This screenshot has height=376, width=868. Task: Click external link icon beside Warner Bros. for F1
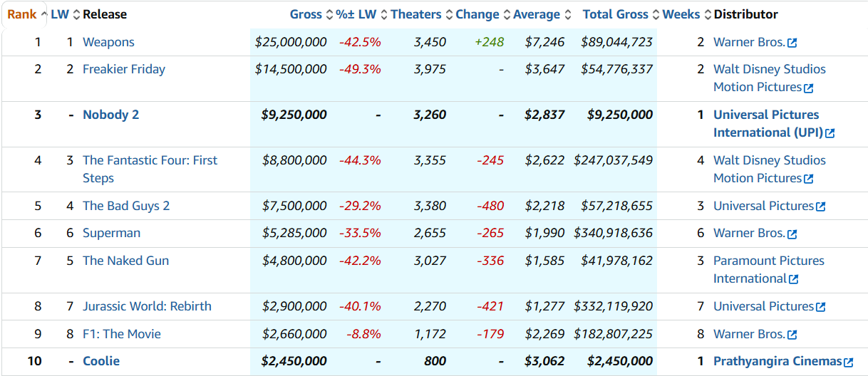(x=792, y=335)
